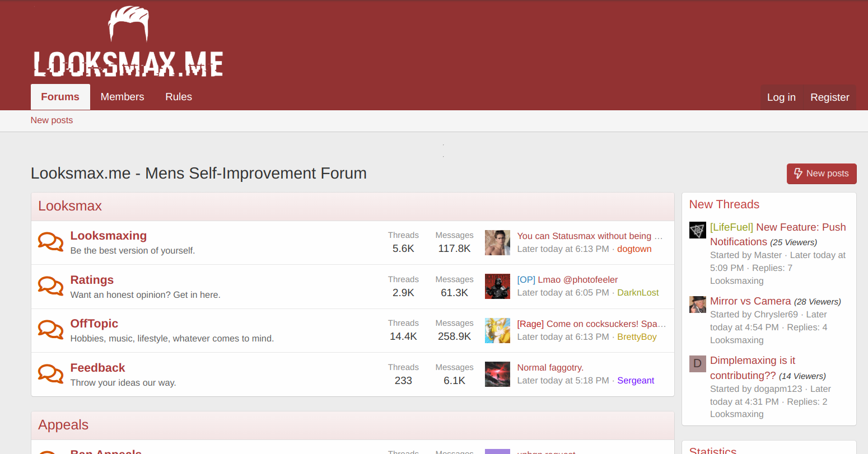Click the page title 'Looksmax.me - Mens Self-Improvement Forum'
The image size is (868, 454).
[199, 174]
